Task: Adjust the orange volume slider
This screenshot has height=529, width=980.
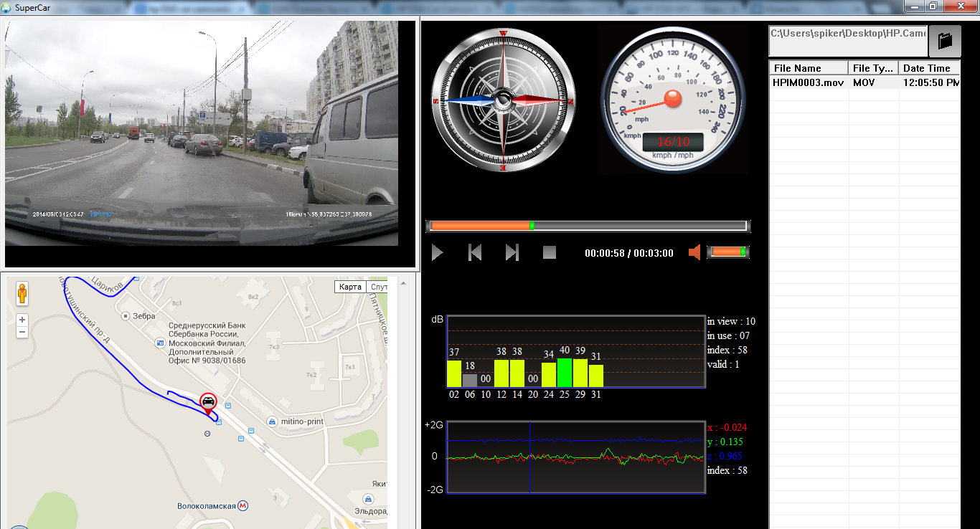Action: point(727,252)
